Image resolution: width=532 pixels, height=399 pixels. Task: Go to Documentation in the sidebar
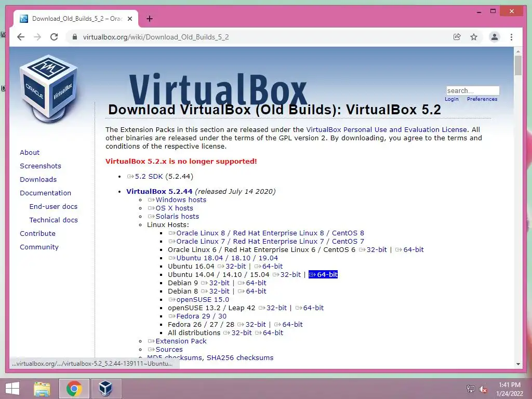pos(46,193)
